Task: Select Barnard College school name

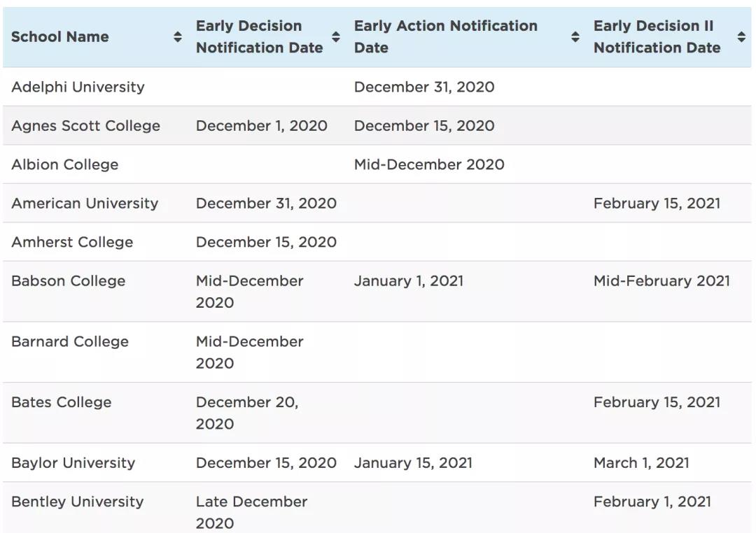Action: 70,342
